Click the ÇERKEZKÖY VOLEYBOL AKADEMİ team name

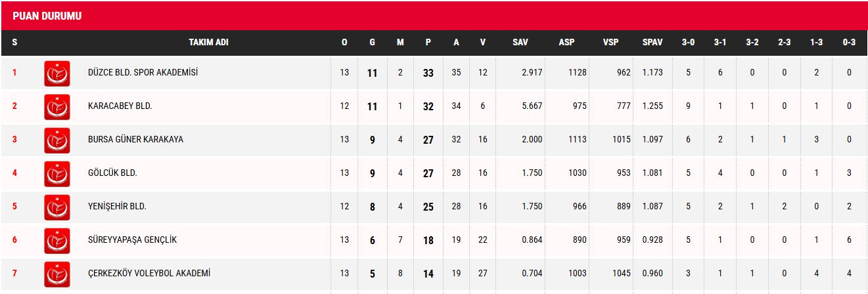tap(149, 273)
